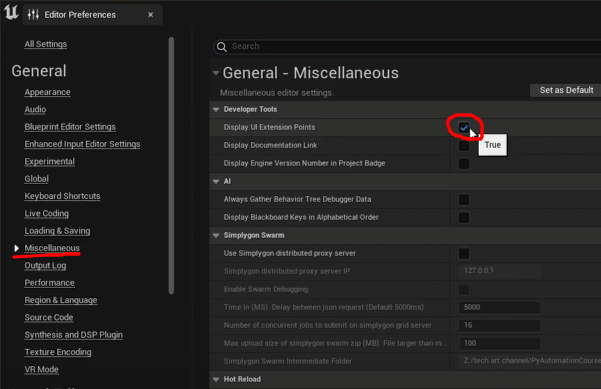The height and width of the screenshot is (389, 601).
Task: Open Live Coding settings
Action: [x=47, y=213]
